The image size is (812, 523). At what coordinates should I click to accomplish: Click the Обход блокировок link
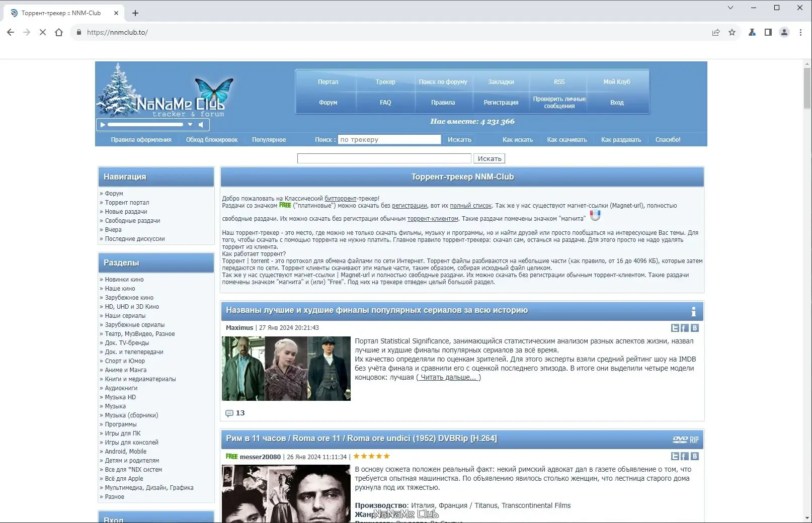(212, 140)
